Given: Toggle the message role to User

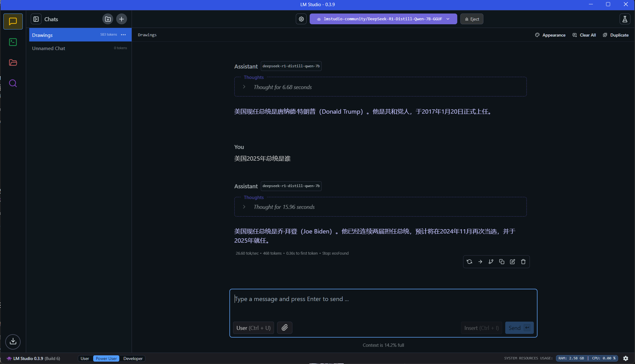Looking at the screenshot, I should pos(253,328).
